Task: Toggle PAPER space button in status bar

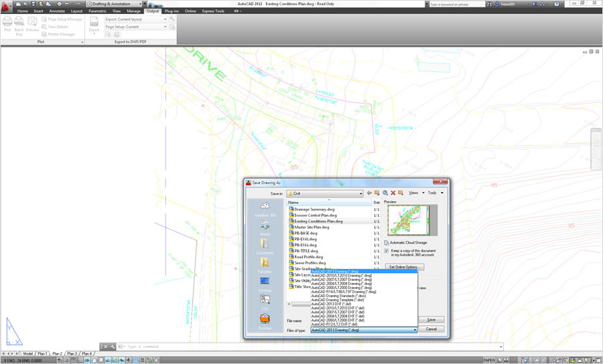Action: coord(489,360)
